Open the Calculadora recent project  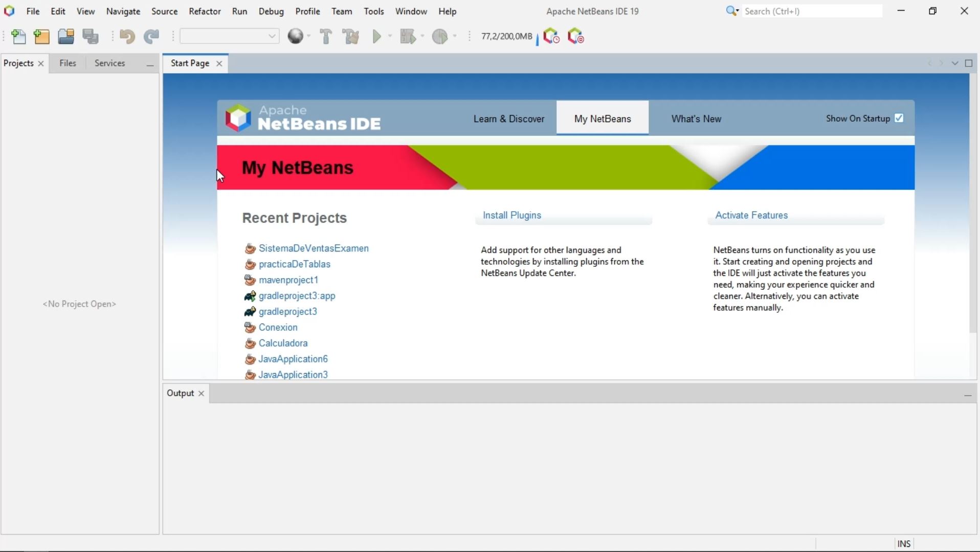coord(283,343)
